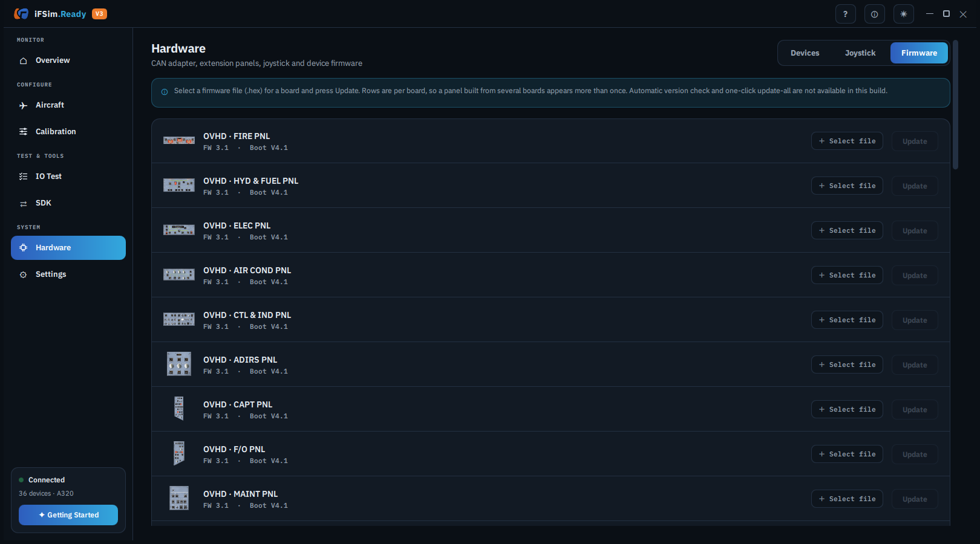Viewport: 980px width, 544px height.
Task: Click the vertical scrollbar on the right
Action: (x=956, y=105)
